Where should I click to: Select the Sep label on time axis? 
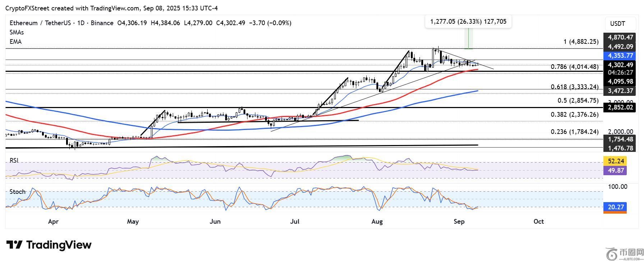[x=459, y=222]
